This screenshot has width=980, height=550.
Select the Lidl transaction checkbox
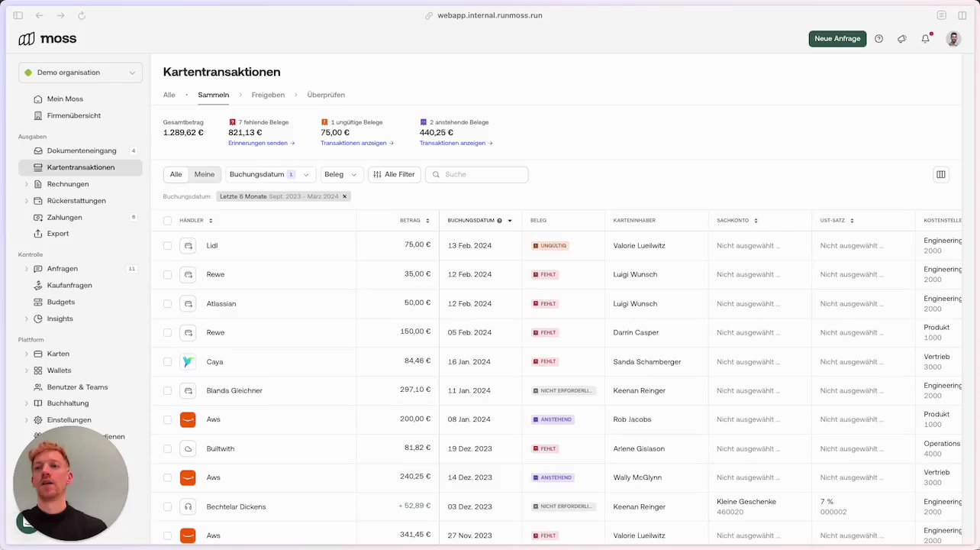[x=168, y=246]
